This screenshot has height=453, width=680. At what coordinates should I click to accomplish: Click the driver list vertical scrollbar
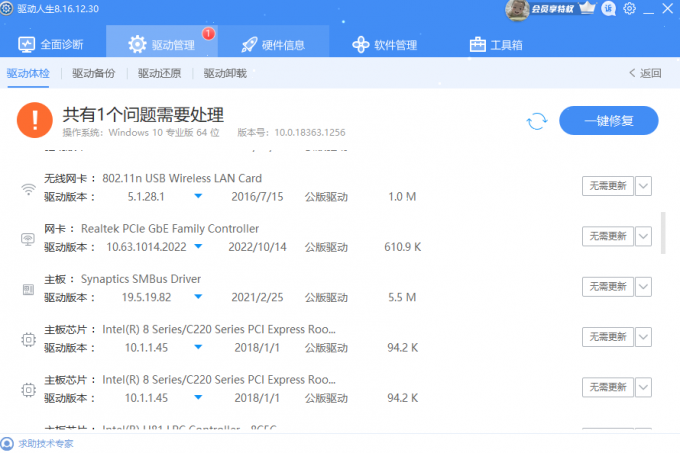[x=663, y=233]
